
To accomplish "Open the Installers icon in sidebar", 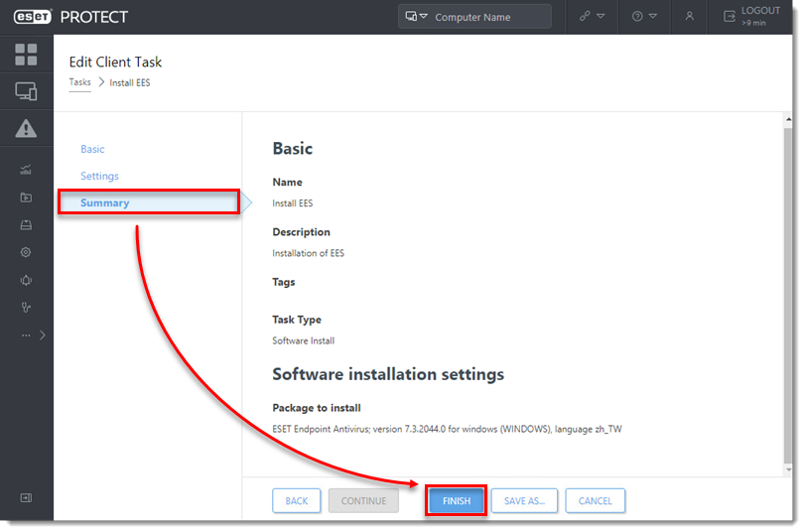I will [26, 225].
